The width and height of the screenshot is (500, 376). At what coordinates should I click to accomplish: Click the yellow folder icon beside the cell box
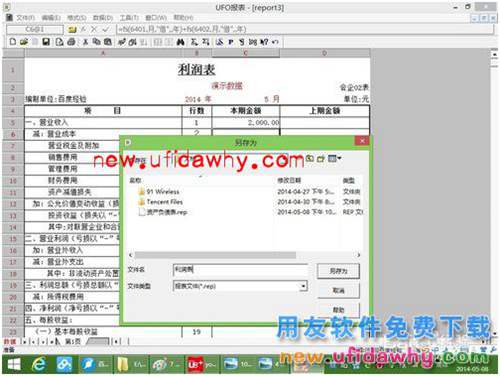[72, 29]
